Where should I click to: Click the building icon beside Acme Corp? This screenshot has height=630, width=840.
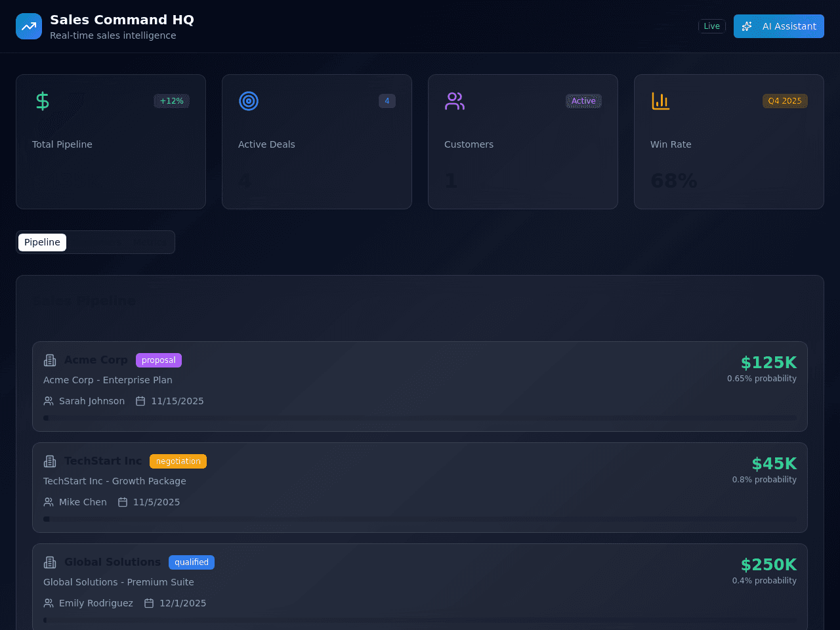click(x=50, y=360)
